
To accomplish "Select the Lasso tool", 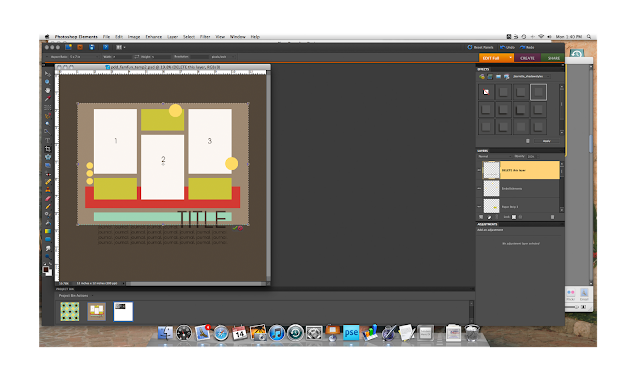I will pyautogui.click(x=48, y=116).
